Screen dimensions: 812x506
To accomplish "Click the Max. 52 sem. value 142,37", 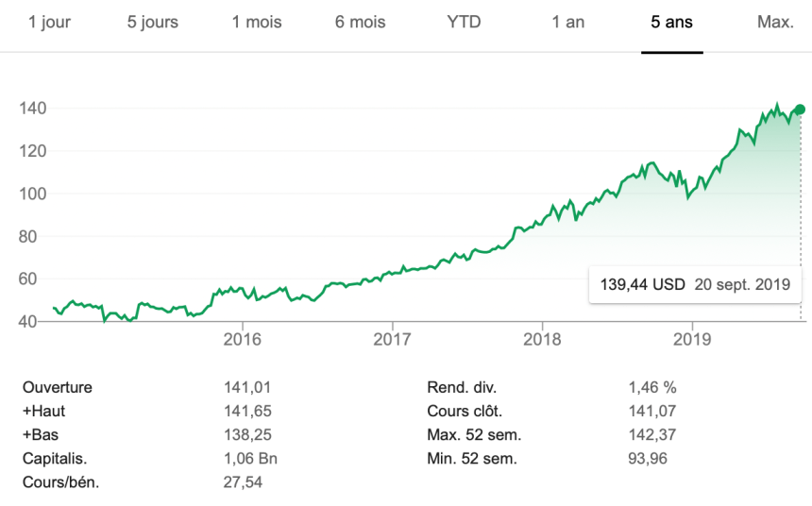I will pyautogui.click(x=652, y=435).
